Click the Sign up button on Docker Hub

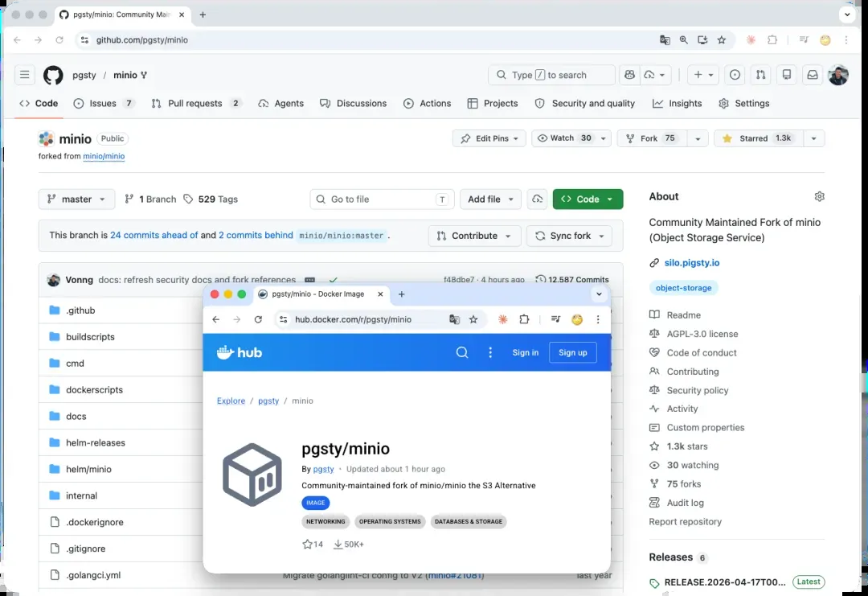(572, 352)
